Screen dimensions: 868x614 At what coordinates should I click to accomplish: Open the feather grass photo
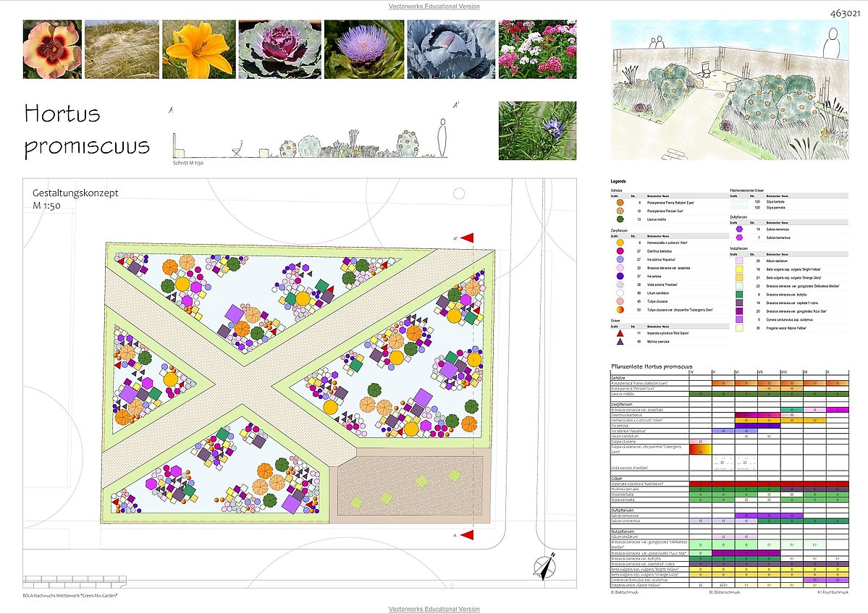(x=122, y=49)
